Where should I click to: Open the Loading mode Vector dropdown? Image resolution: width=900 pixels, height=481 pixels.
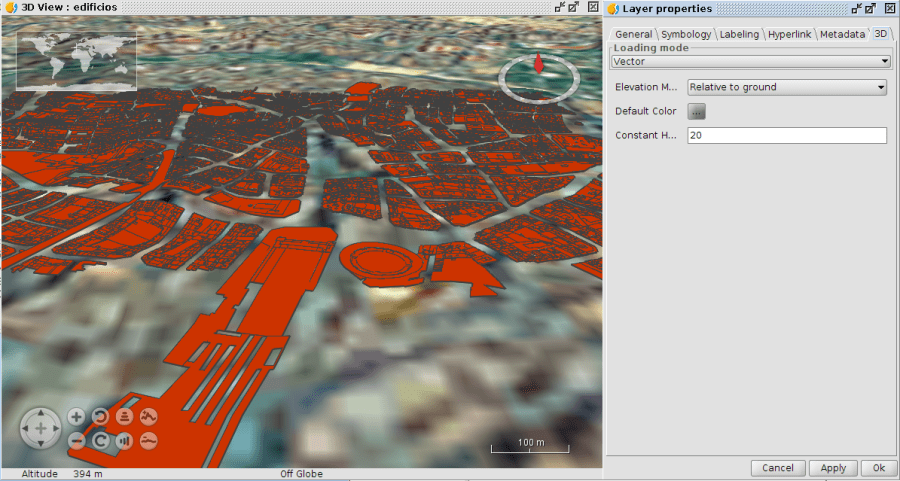pyautogui.click(x=750, y=61)
